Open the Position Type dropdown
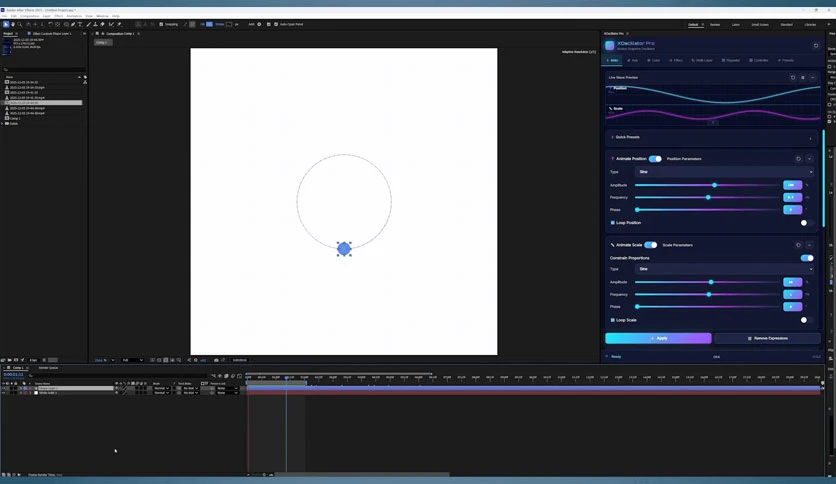The width and height of the screenshot is (836, 484). 725,172
